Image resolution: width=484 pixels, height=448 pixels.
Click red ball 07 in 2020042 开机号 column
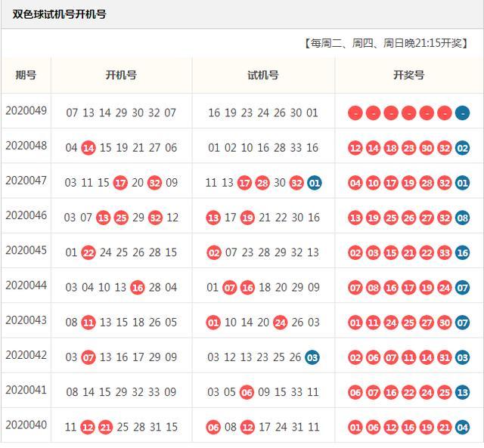[x=88, y=357]
